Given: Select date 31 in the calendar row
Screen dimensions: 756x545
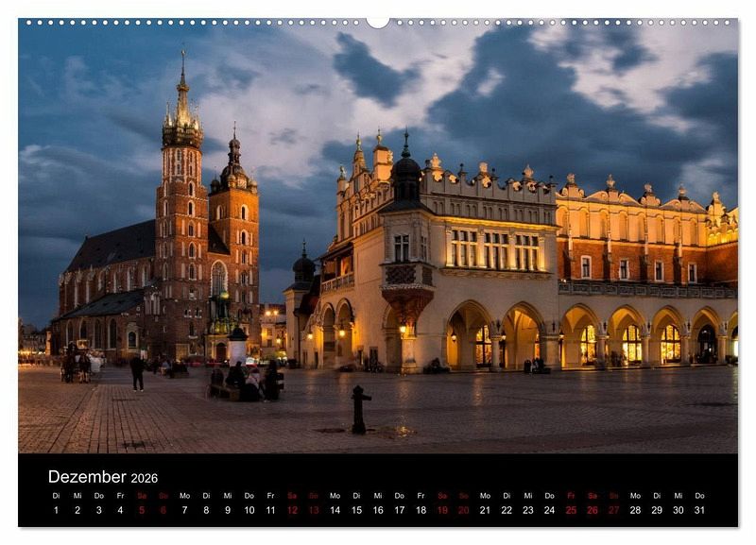Looking at the screenshot, I should coord(699,510).
